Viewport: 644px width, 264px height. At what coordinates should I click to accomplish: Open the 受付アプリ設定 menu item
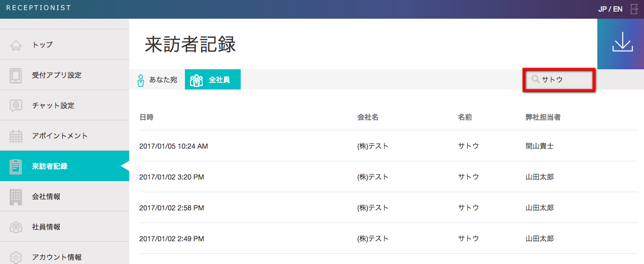pos(57,75)
